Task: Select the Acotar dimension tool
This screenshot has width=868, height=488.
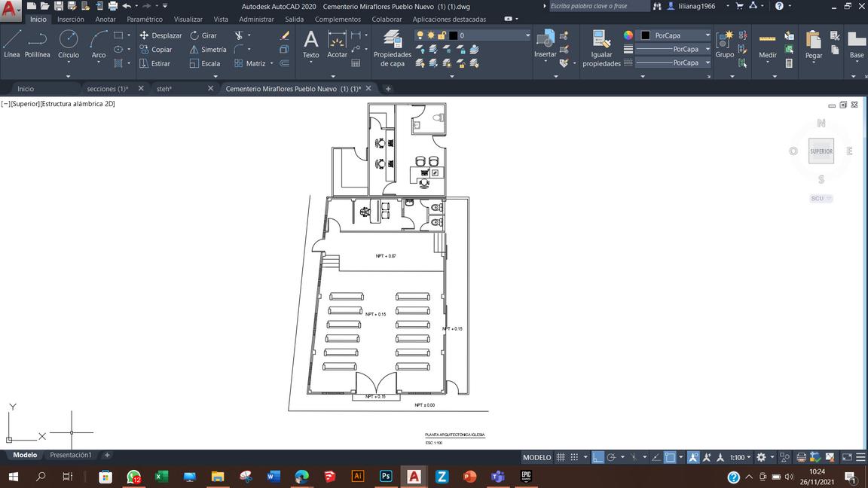Action: pyautogui.click(x=337, y=44)
